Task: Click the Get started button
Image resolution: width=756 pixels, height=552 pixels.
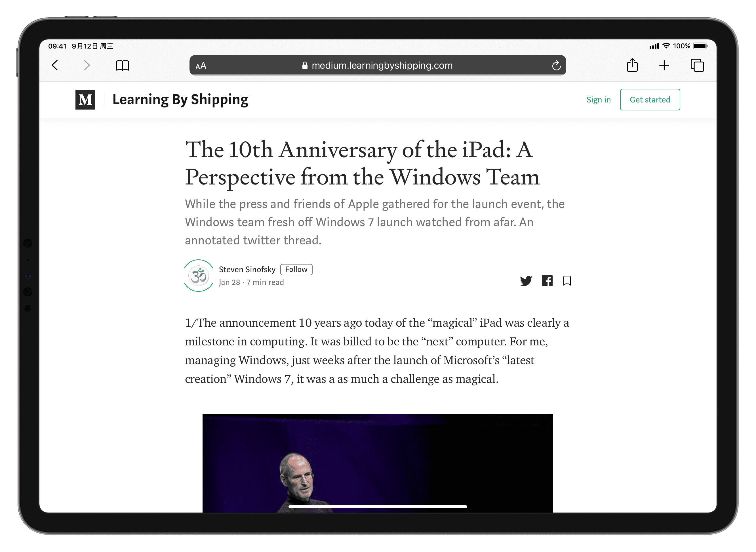Action: tap(650, 100)
